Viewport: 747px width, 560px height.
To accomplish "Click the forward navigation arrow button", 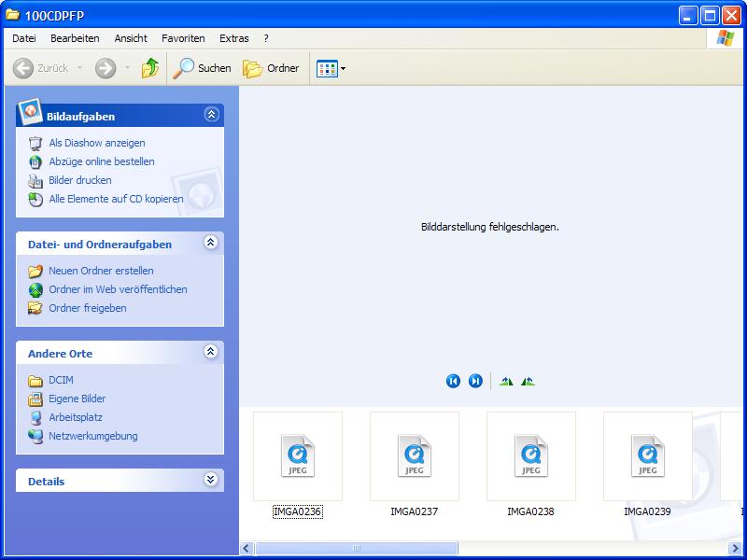I will point(106,68).
